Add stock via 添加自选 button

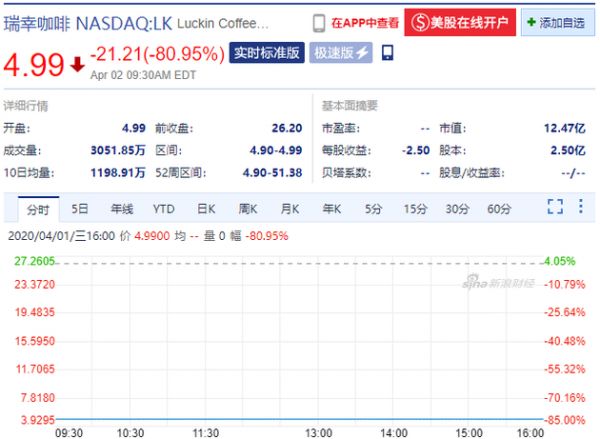pyautogui.click(x=556, y=22)
